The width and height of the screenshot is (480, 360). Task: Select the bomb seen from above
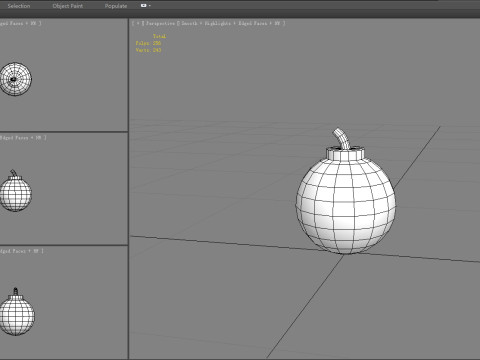[16, 79]
